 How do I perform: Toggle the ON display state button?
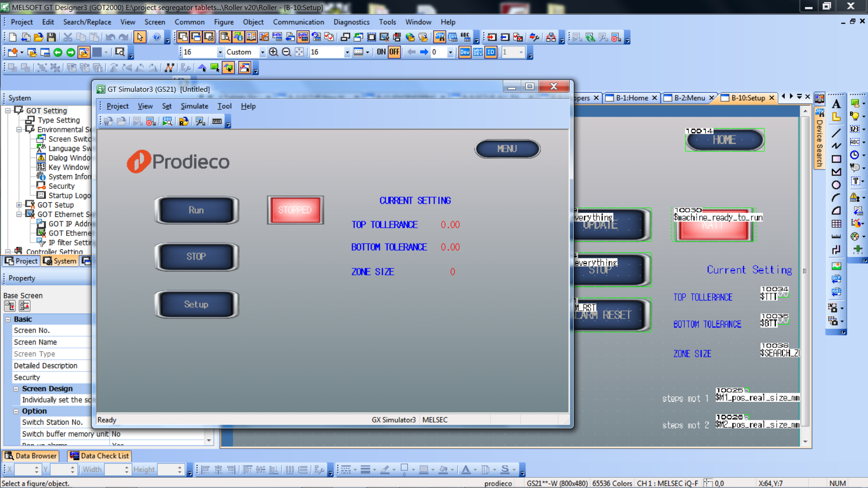[x=381, y=52]
